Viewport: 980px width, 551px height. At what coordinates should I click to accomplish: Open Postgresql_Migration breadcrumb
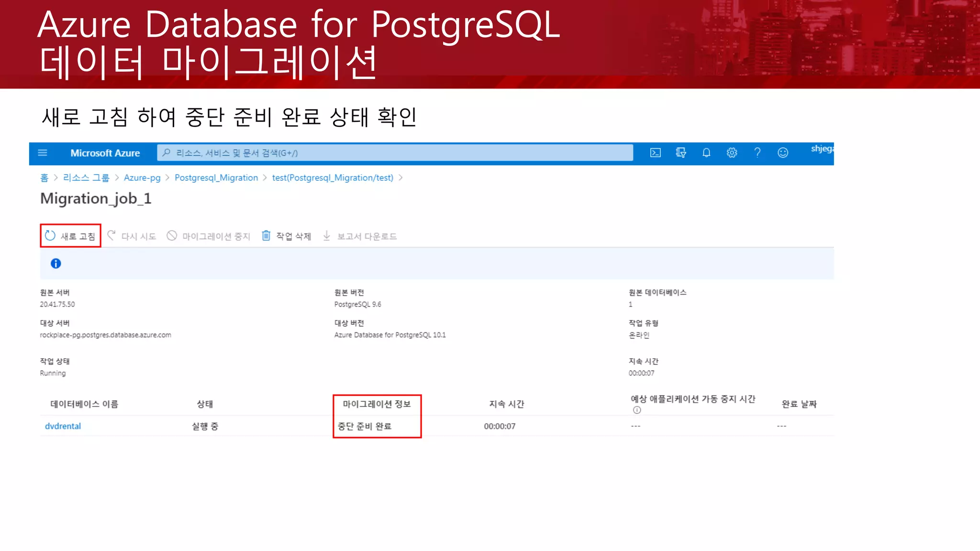click(216, 178)
